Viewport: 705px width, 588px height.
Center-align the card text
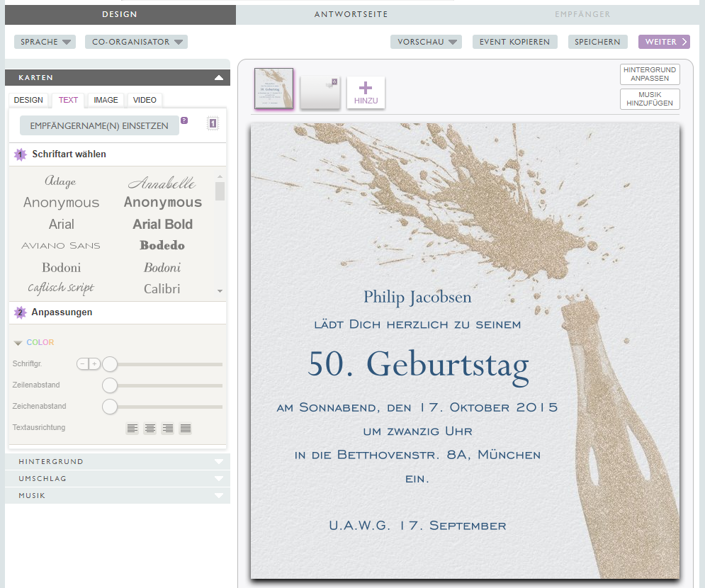(x=150, y=428)
